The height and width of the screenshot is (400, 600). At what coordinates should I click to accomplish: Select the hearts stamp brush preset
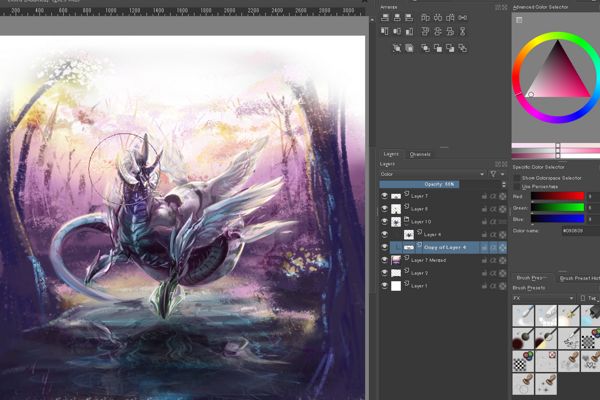click(590, 361)
